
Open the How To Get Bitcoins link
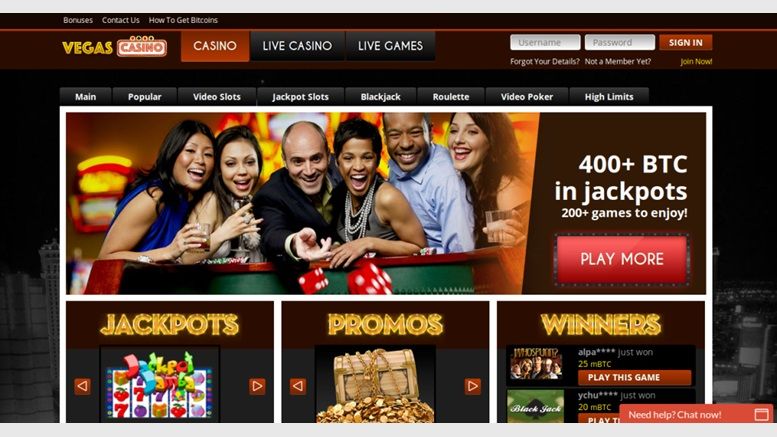183,20
